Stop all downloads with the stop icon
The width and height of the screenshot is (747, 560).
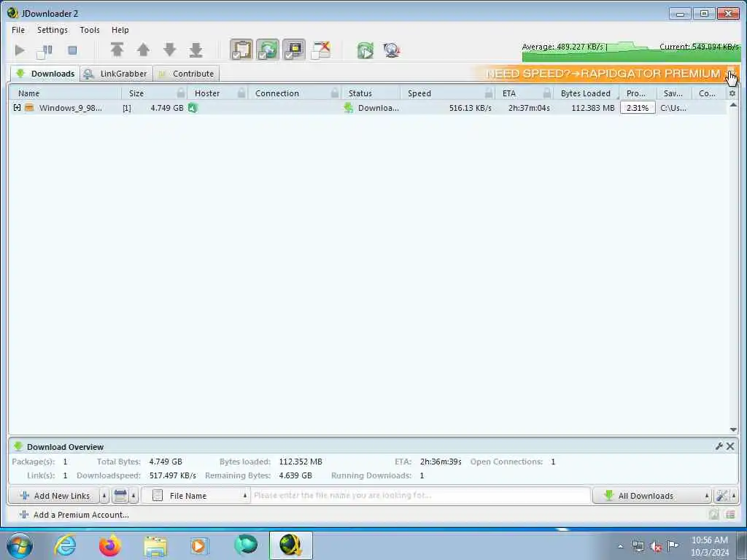[x=72, y=50]
